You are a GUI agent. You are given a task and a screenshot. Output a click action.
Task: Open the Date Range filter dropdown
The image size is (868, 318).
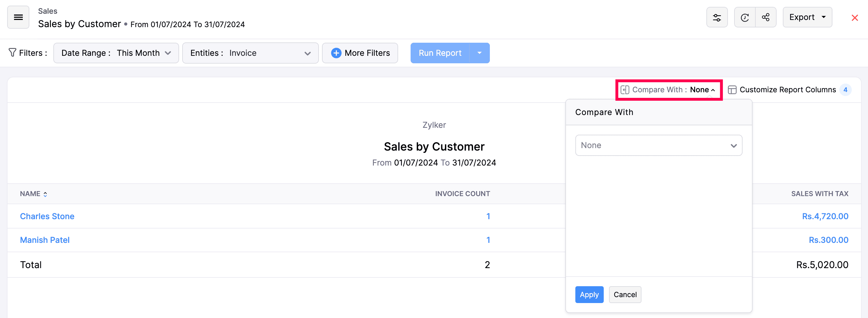point(116,53)
